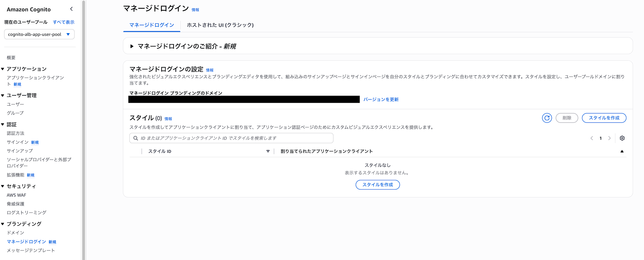Click the disabled 削除 button

click(x=567, y=118)
